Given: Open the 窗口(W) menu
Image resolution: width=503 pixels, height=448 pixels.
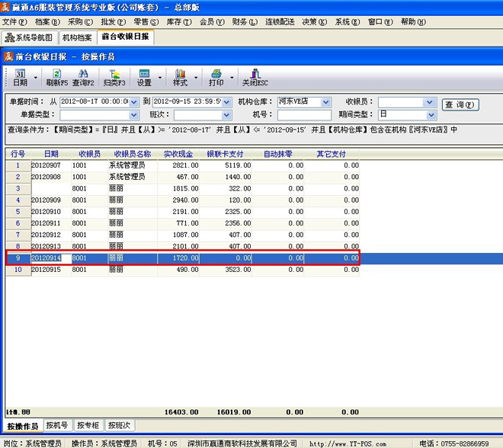Looking at the screenshot, I should tap(380, 22).
